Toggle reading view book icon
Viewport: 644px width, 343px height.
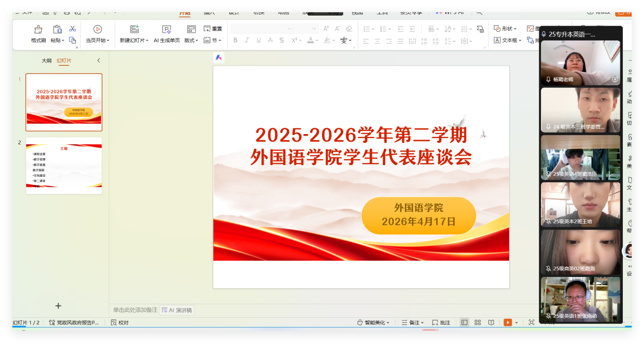coord(491,322)
